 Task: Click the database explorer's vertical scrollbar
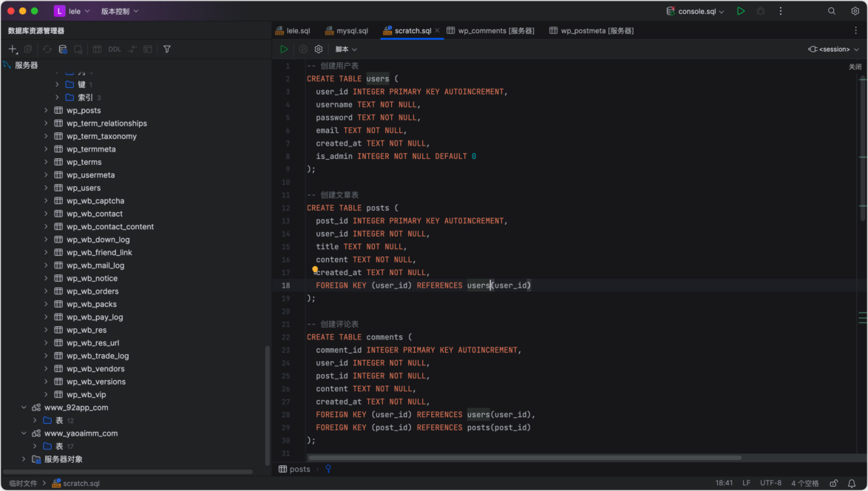pos(268,405)
